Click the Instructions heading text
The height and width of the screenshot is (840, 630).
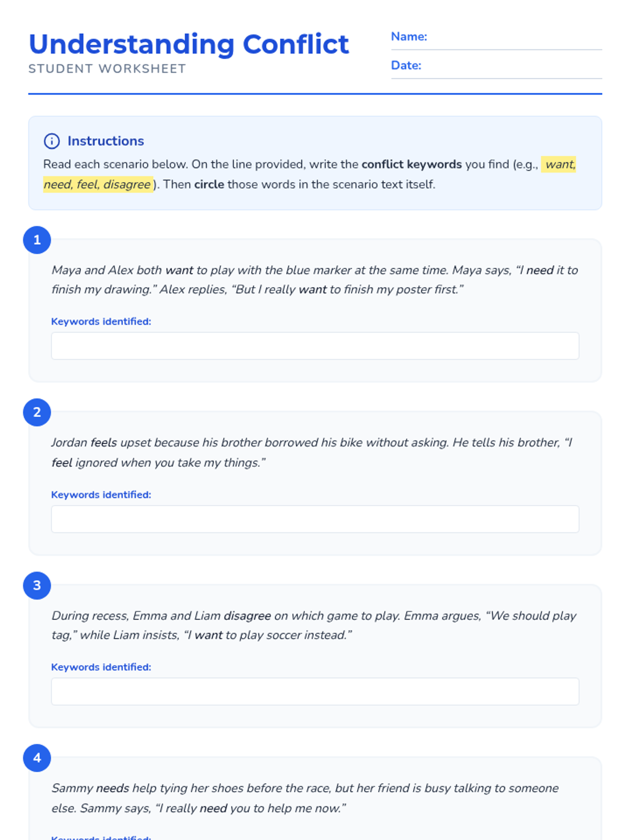[106, 141]
